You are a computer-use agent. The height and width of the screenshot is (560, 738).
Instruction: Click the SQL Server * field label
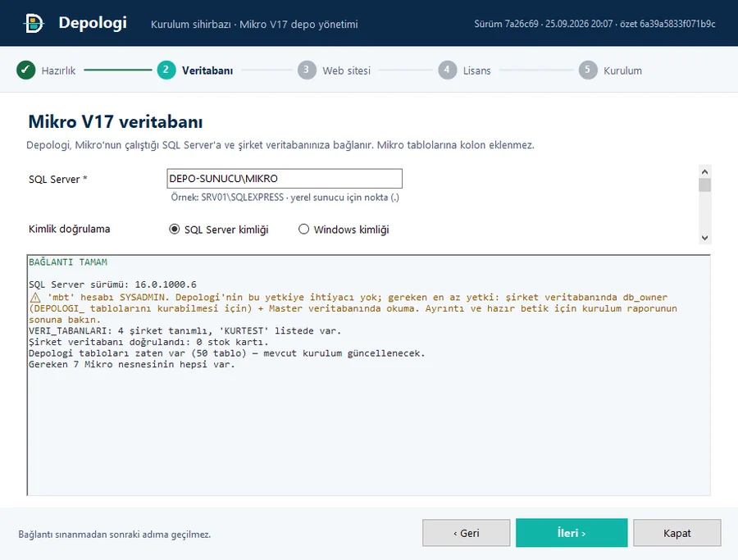[58, 180]
